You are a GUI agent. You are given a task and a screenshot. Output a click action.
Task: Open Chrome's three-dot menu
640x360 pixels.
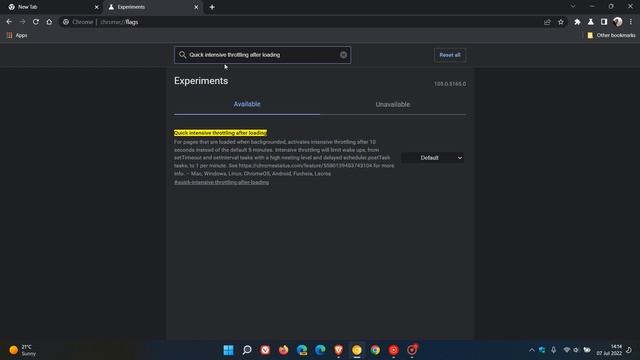tap(631, 22)
